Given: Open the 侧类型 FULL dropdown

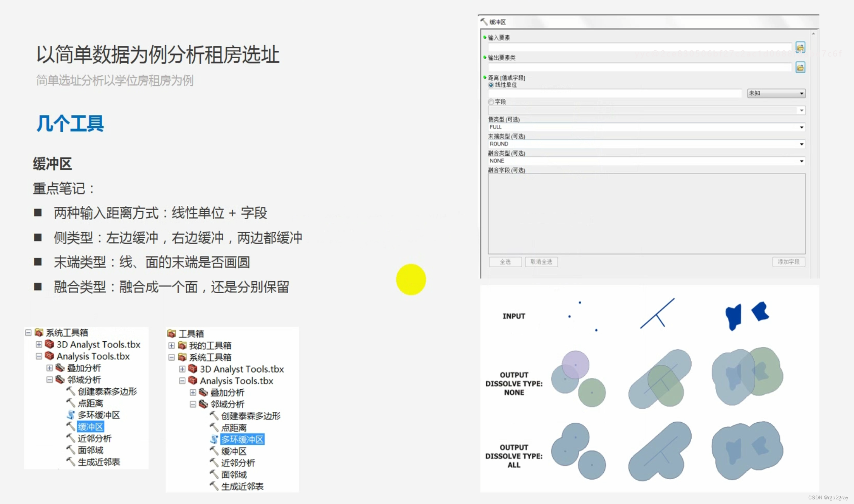Looking at the screenshot, I should pos(801,127).
